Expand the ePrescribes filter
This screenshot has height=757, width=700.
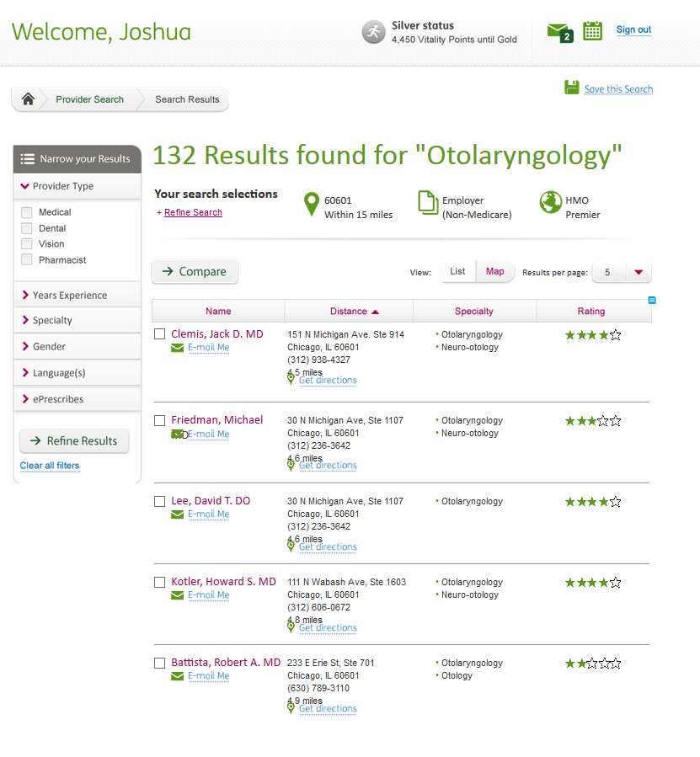77,399
